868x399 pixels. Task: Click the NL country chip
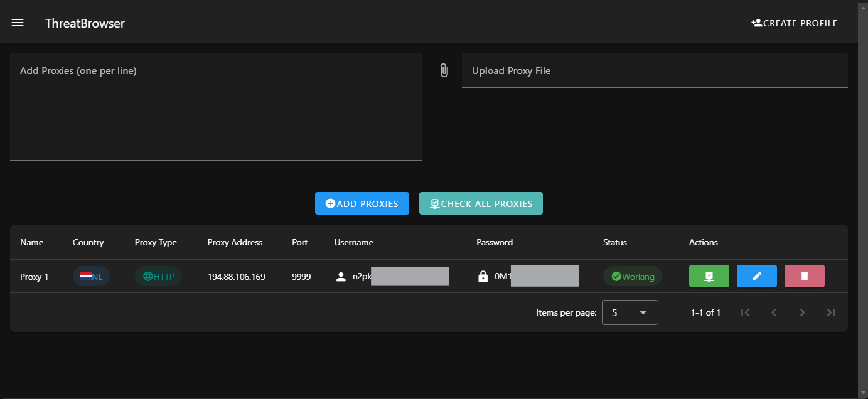pos(91,276)
